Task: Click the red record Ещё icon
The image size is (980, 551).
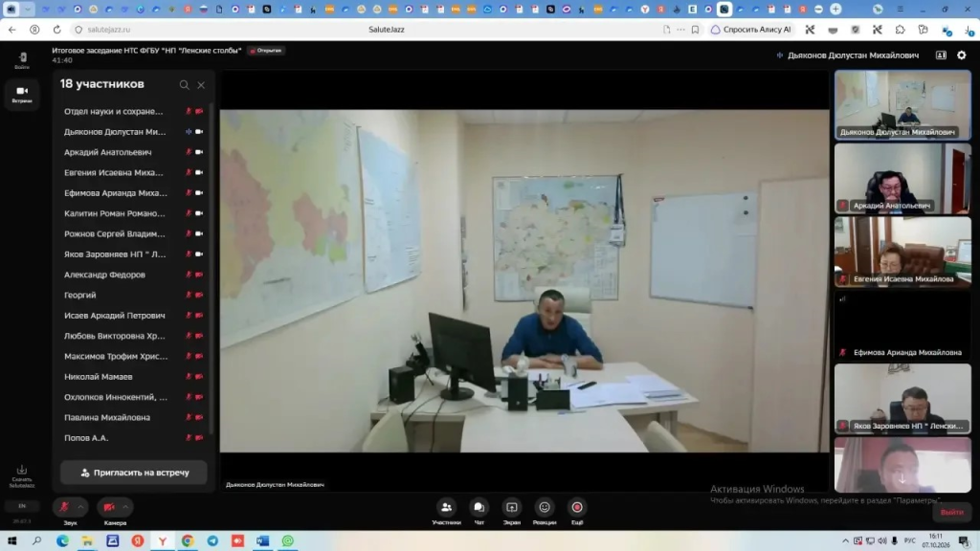Action: click(x=577, y=507)
